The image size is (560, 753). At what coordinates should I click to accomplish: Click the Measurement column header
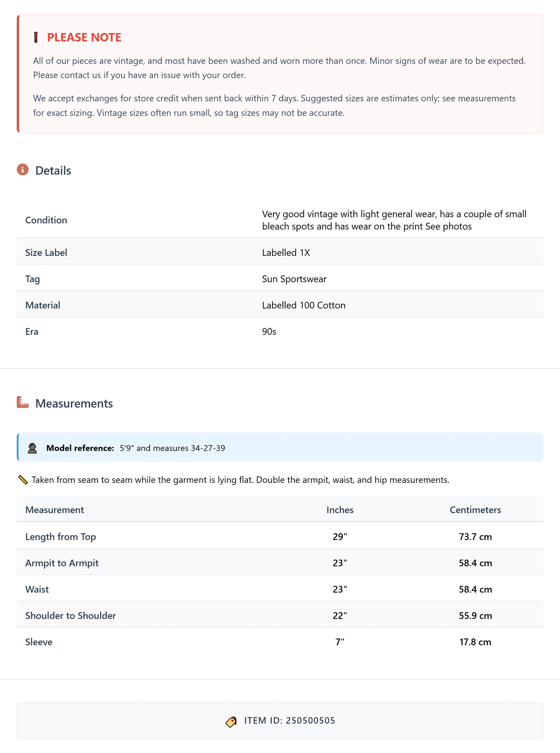tap(55, 510)
